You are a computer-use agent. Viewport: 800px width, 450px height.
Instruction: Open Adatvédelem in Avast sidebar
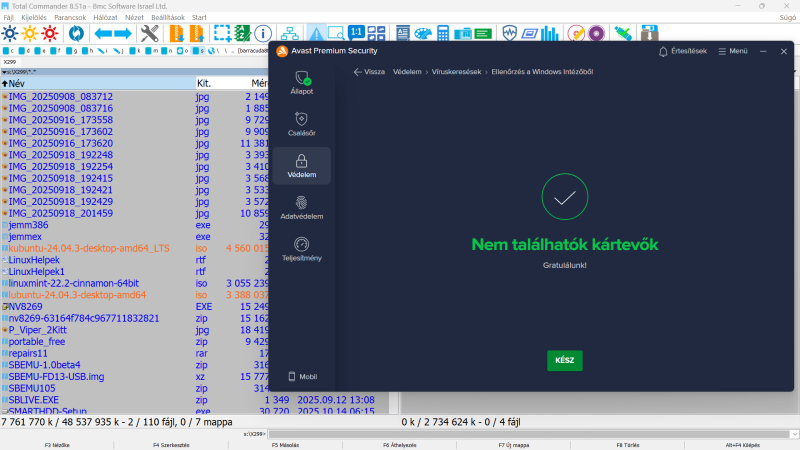[x=302, y=208]
